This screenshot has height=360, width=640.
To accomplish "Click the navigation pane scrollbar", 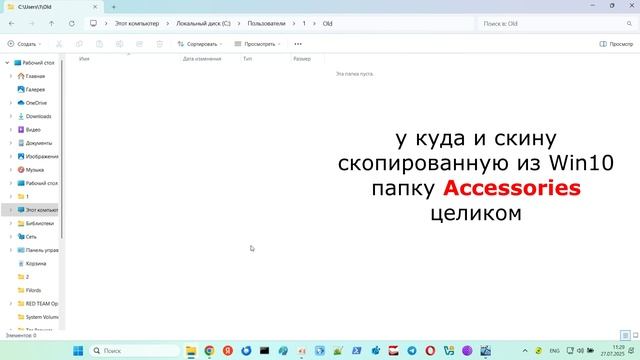I will [x=62, y=149].
